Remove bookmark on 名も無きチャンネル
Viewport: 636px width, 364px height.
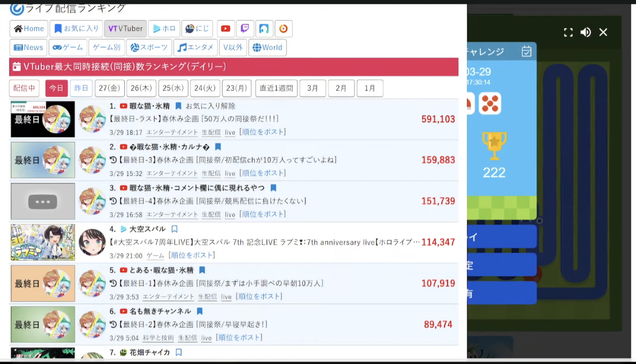coord(199,311)
